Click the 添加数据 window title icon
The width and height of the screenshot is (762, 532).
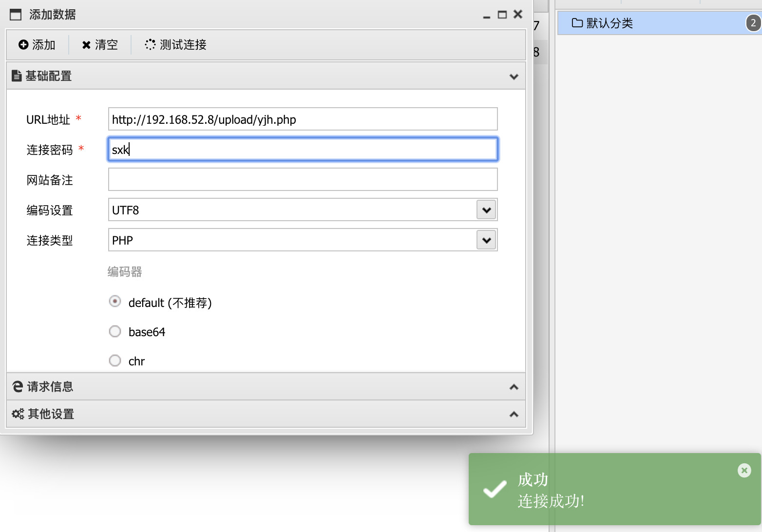(x=16, y=15)
